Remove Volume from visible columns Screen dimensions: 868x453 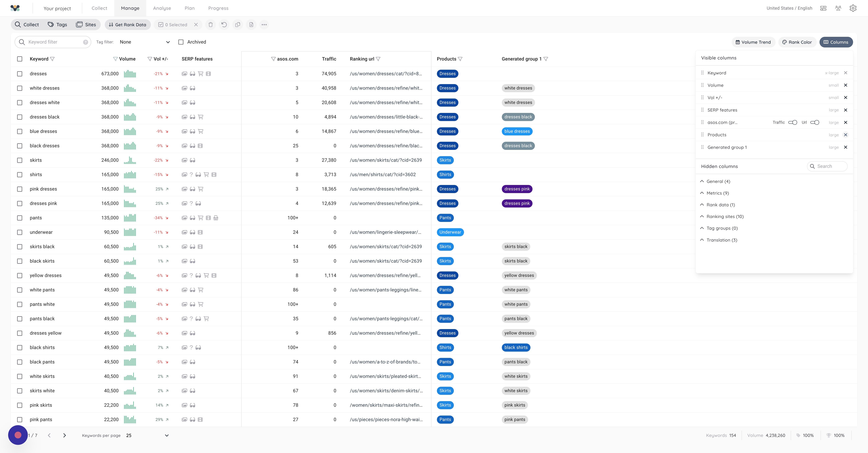tap(845, 85)
